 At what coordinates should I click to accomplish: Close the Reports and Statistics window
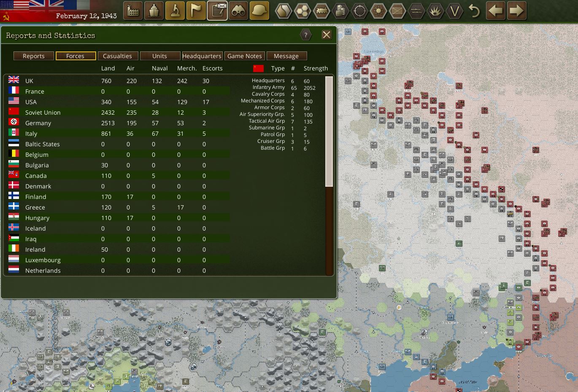click(x=327, y=35)
